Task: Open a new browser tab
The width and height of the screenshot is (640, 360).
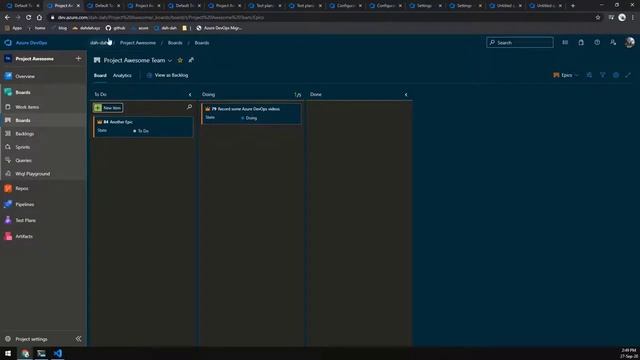Action: coord(573,6)
